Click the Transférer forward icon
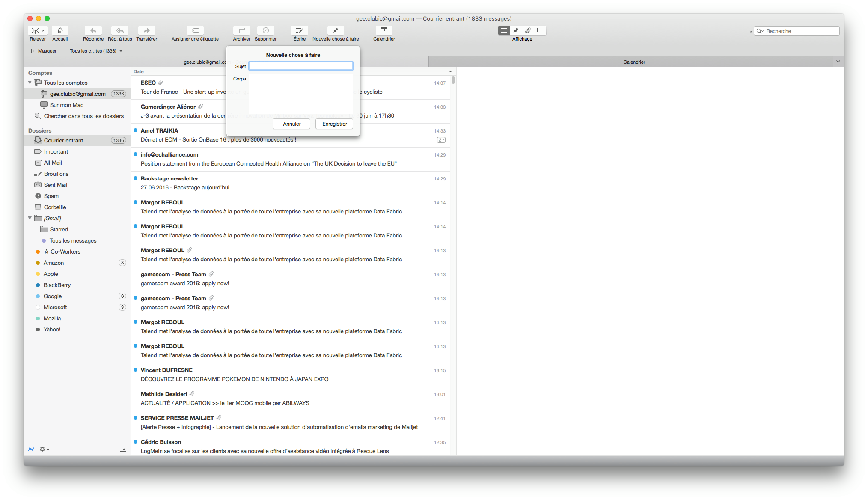This screenshot has width=868, height=500. (x=146, y=30)
